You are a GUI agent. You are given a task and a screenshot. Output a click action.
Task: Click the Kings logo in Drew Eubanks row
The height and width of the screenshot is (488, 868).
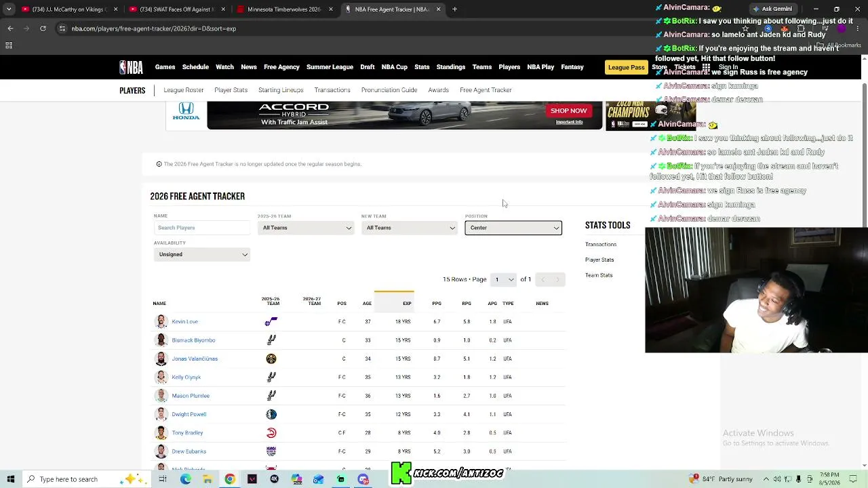(x=271, y=451)
